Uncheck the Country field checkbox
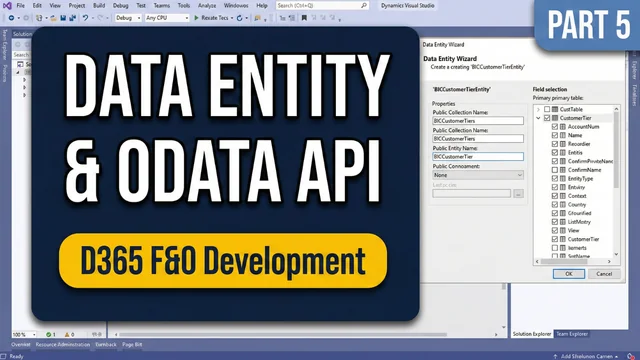The width and height of the screenshot is (640, 360). [x=555, y=204]
